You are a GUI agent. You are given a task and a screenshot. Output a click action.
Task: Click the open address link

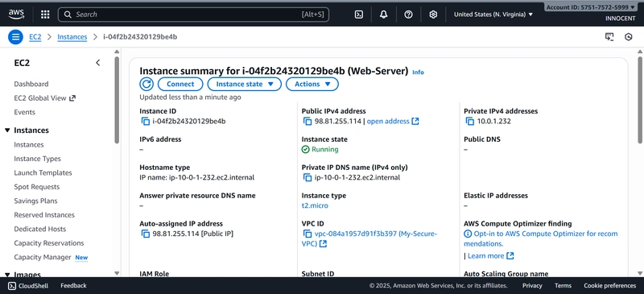(388, 122)
